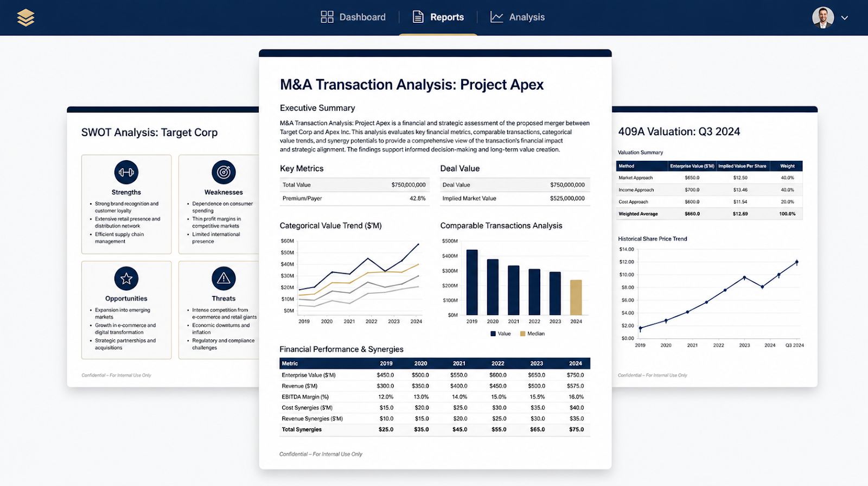Click the Analysis chart icon
868x486 pixels.
496,17
